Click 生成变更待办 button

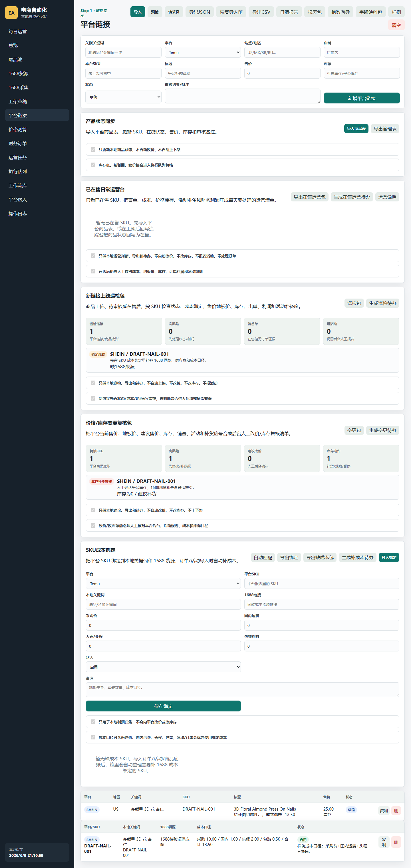pos(382,430)
